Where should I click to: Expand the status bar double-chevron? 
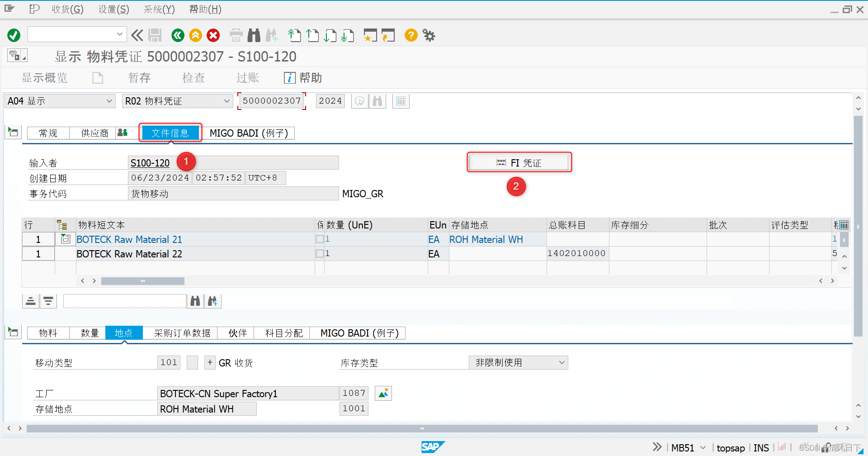pos(657,447)
